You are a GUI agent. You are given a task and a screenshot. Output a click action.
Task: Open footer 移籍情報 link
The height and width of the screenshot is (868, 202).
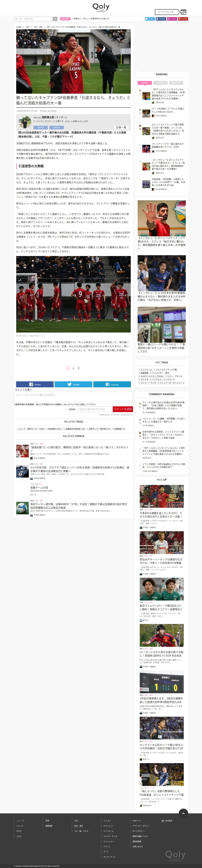[x=49, y=826]
